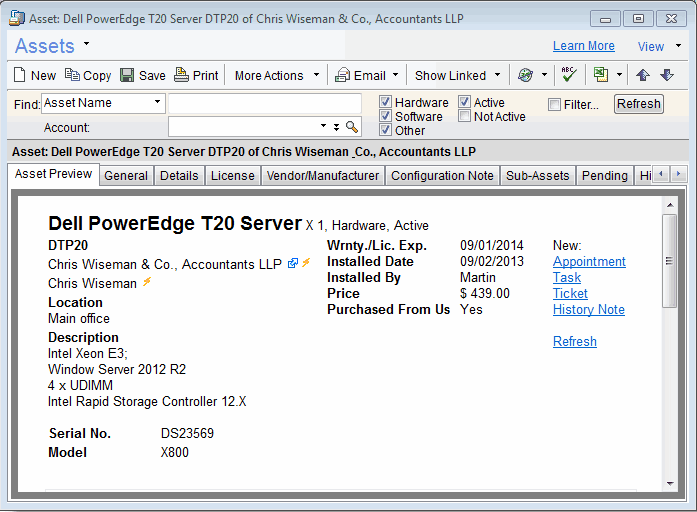
Task: Switch to the Details tab
Action: (x=179, y=176)
